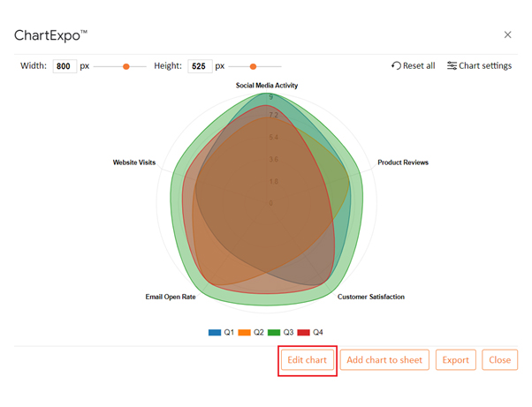Click the Q1 legend text
Image resolution: width=532 pixels, height=407 pixels.
click(229, 333)
